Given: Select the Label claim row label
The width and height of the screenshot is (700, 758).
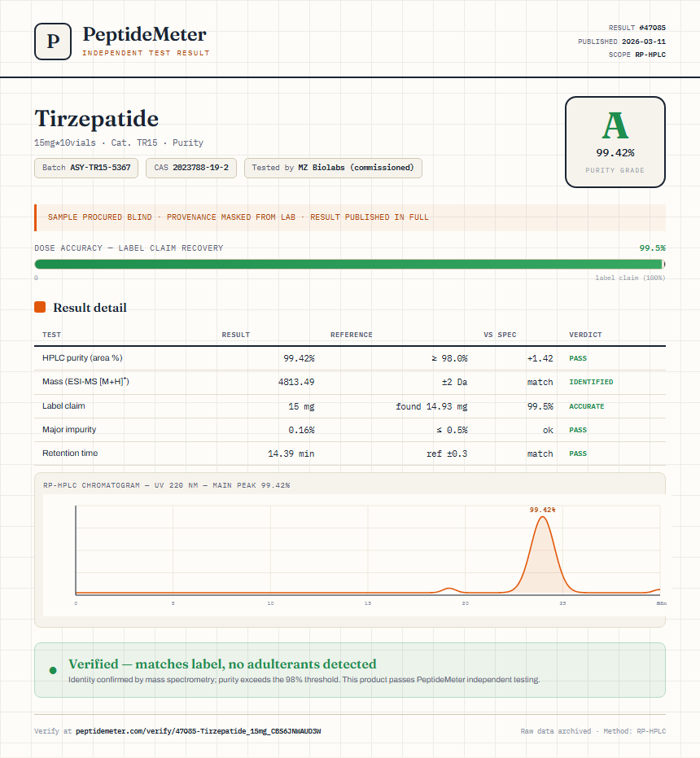Looking at the screenshot, I should [63, 405].
